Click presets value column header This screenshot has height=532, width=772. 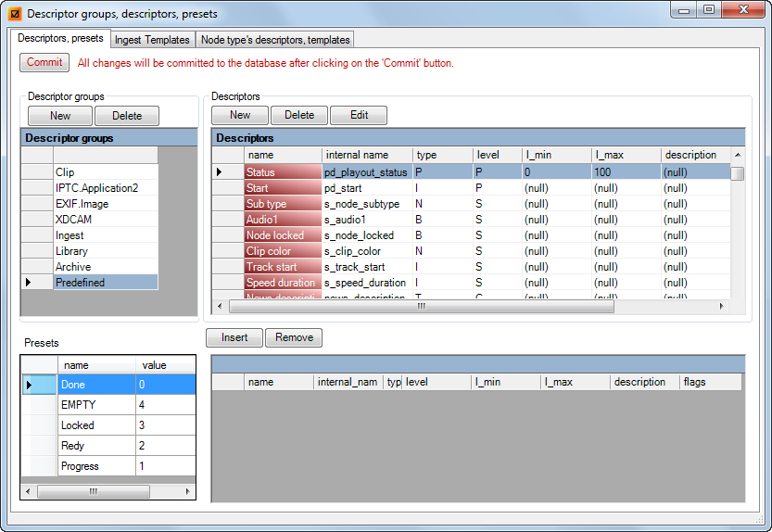[165, 365]
